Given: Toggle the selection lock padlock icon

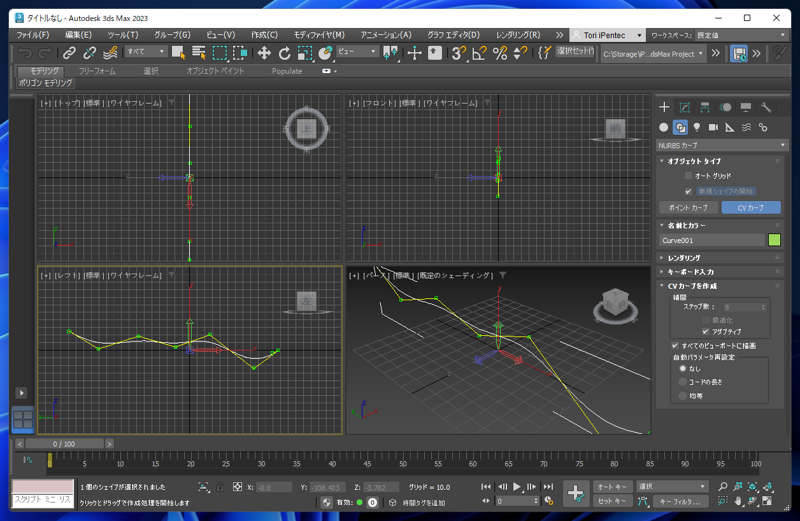Looking at the screenshot, I should pos(220,487).
